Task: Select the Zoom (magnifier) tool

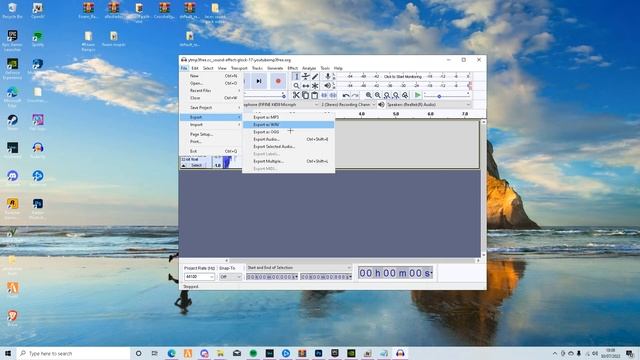Action: coord(296,86)
